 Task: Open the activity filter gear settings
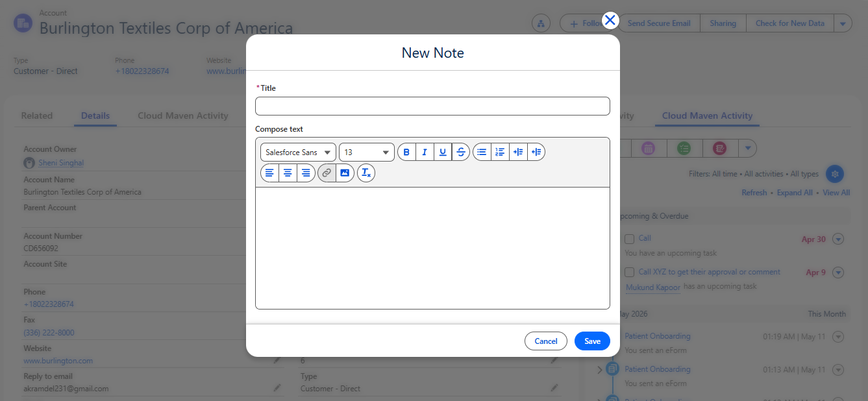point(835,174)
